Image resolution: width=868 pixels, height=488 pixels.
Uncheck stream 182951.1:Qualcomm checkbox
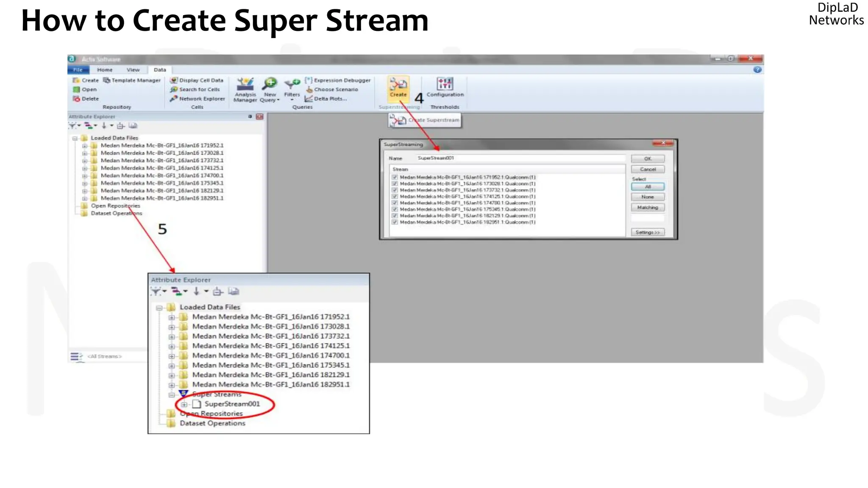395,222
